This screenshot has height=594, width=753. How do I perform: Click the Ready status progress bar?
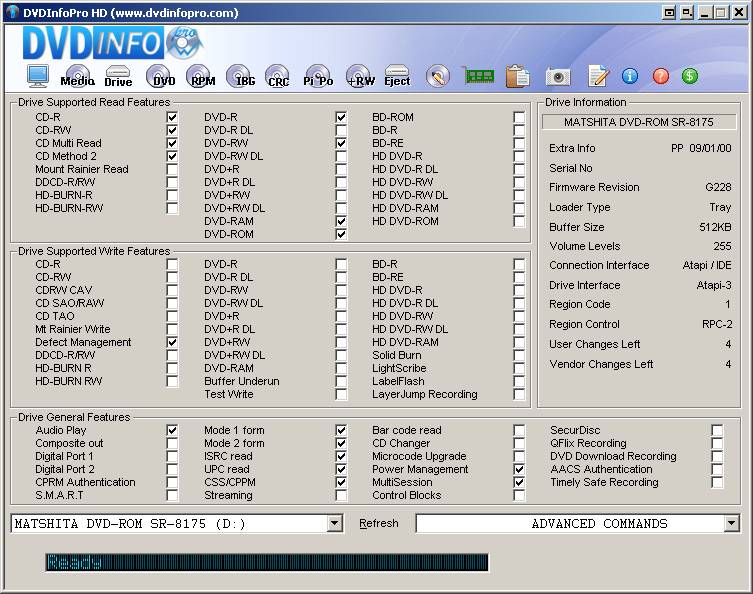(x=266, y=562)
